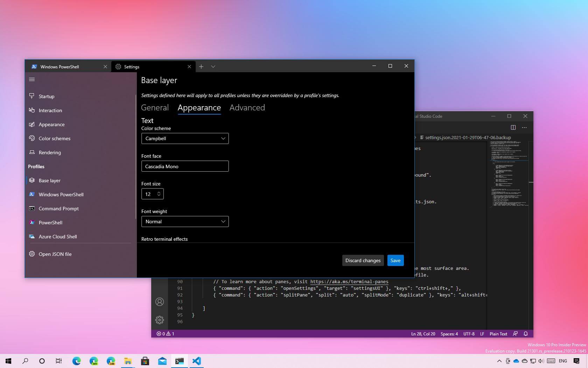Toggle the hamburger navigation menu

(32, 79)
